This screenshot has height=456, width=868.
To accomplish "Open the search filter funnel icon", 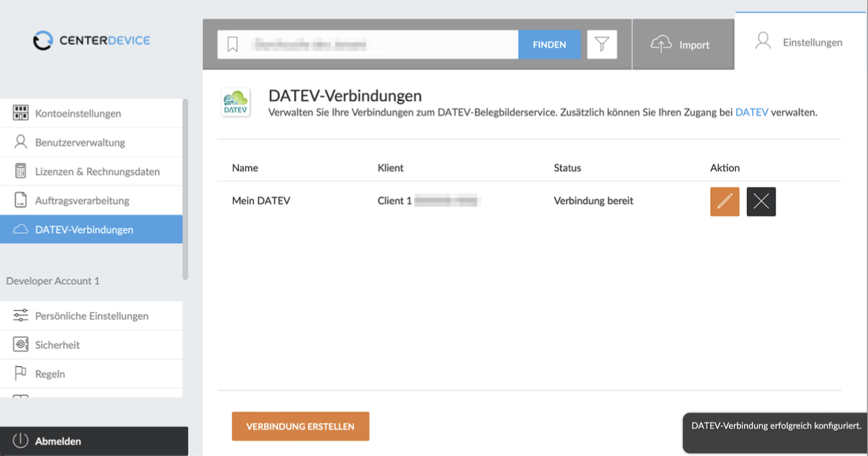I will click(602, 45).
